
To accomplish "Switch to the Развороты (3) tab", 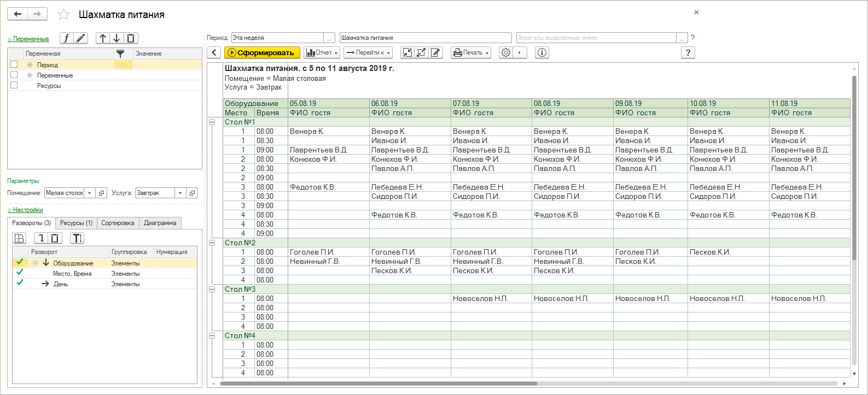I will pyautogui.click(x=31, y=223).
